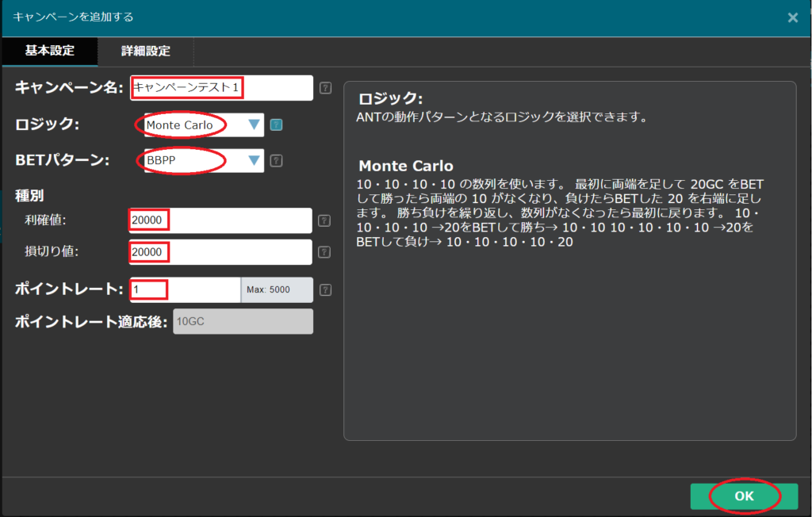Click the help icon beside 損切り値
The width and height of the screenshot is (812, 517).
[324, 252]
